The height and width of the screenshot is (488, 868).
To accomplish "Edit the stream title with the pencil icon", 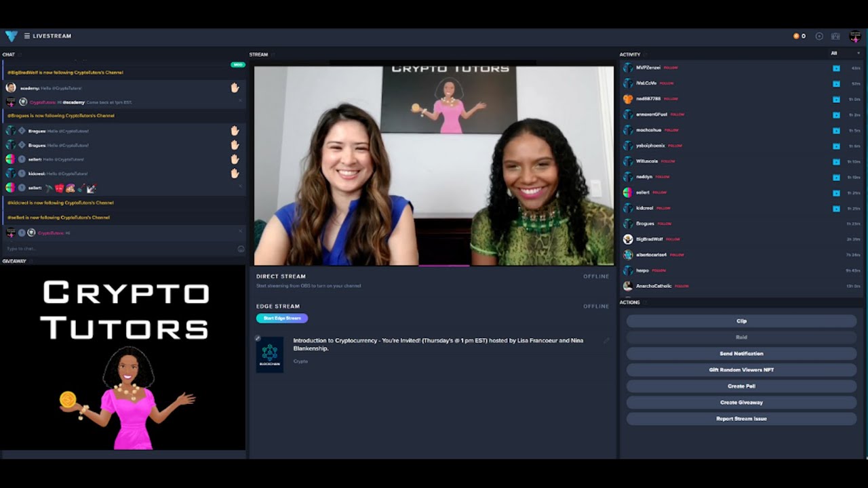I will pos(606,340).
